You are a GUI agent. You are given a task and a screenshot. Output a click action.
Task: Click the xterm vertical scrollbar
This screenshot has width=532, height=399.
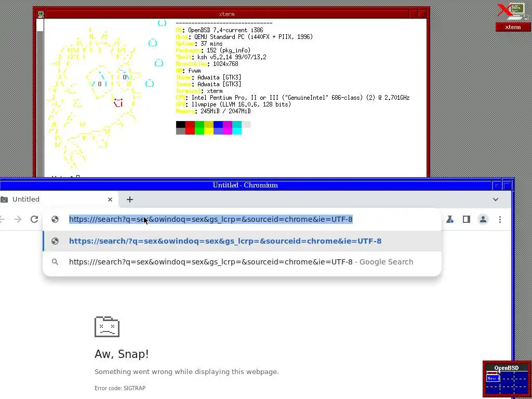click(40, 98)
